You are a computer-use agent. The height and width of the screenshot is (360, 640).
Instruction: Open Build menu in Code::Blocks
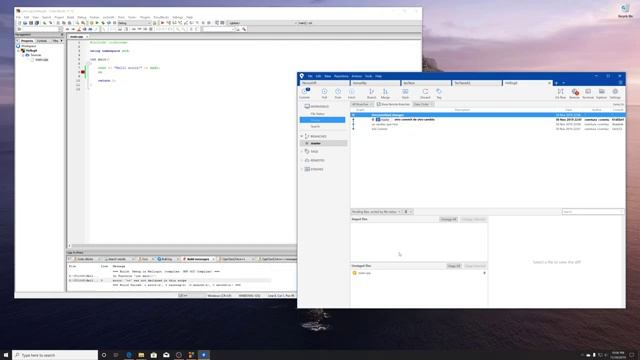tap(71, 18)
